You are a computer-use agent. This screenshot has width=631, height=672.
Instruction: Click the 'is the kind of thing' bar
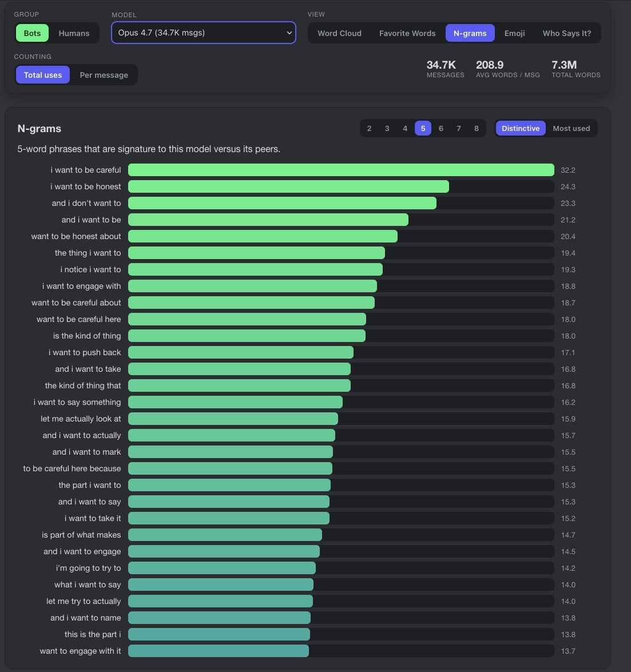pos(247,336)
